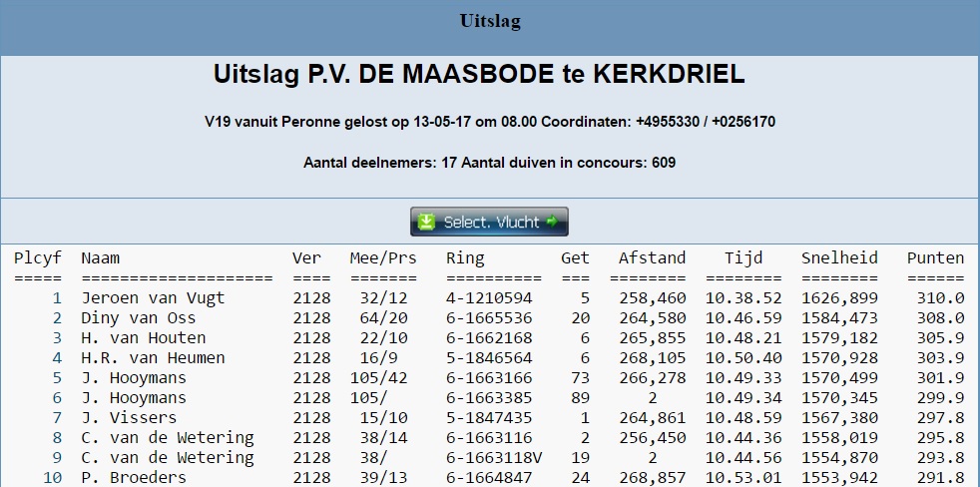Select the name P. Broeders
Image resolution: width=980 pixels, height=487 pixels.
133,478
